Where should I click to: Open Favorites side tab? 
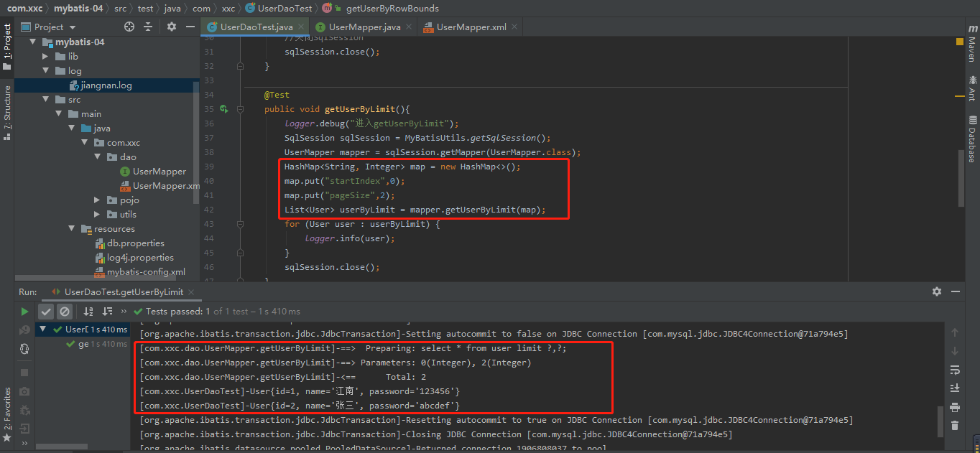coord(7,415)
